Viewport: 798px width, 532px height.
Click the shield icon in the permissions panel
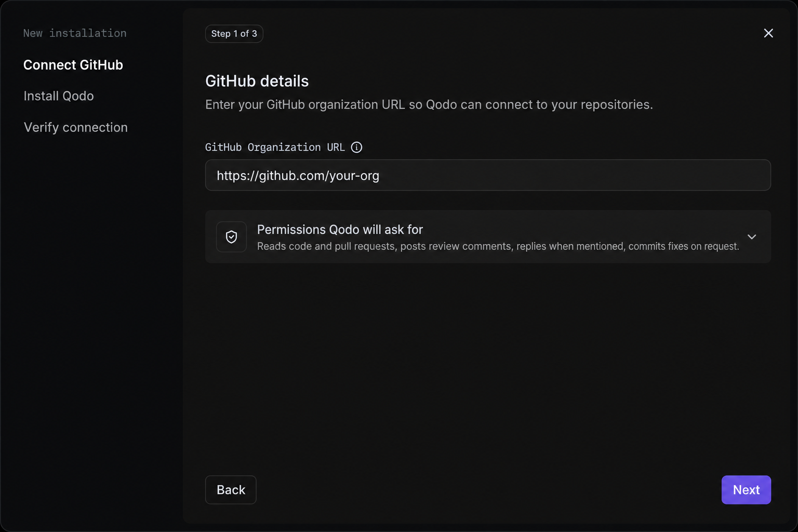[231, 237]
